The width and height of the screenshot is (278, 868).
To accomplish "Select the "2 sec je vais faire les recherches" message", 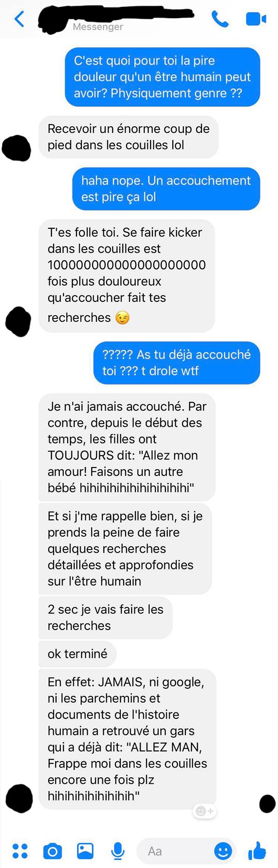I will pos(106,618).
